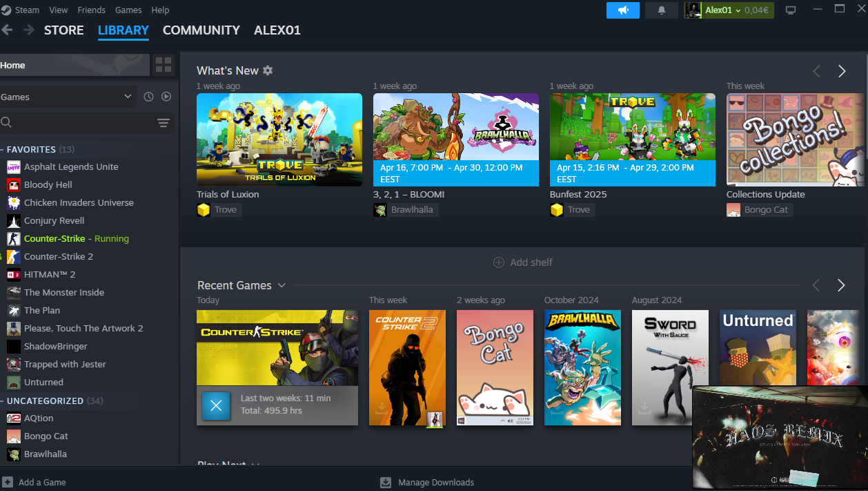Open the Alex01 account dropdown
868x491 pixels.
coord(722,10)
